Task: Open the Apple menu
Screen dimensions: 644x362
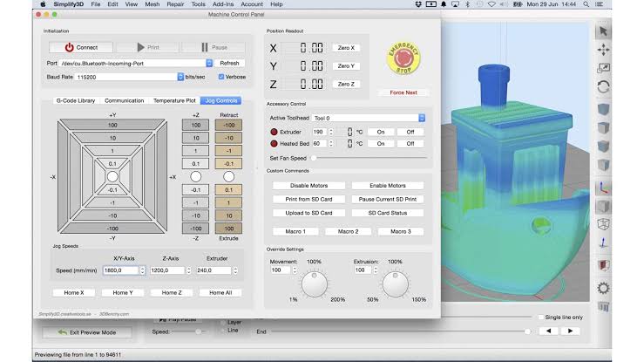Action: pyautogui.click(x=43, y=4)
